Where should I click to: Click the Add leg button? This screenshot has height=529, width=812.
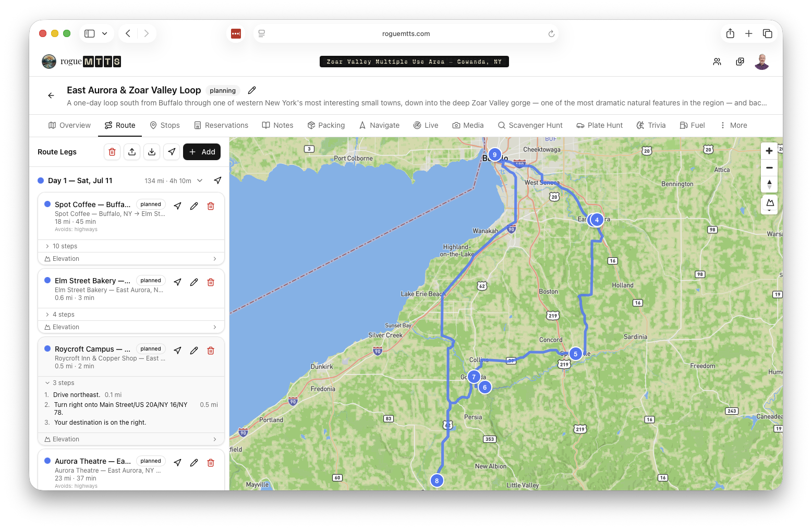tap(202, 152)
